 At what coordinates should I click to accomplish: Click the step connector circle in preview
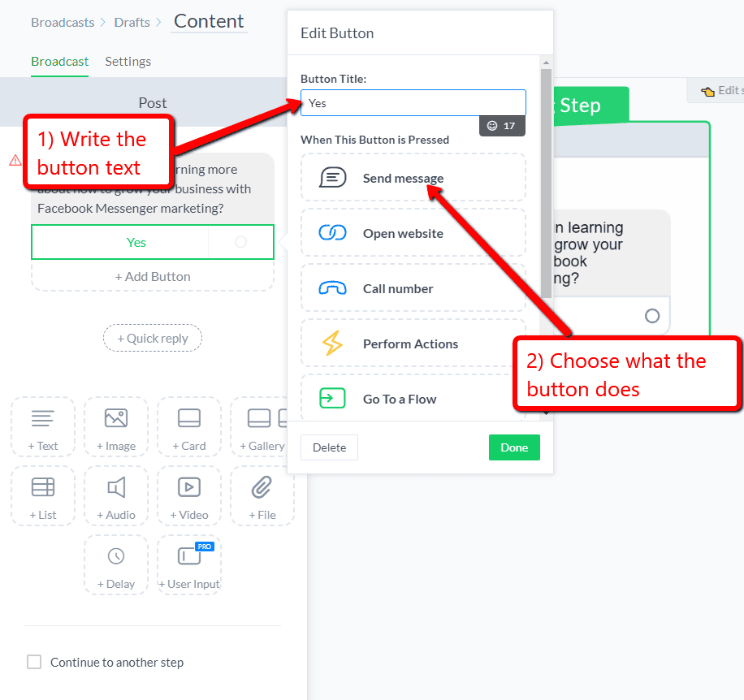tap(652, 316)
